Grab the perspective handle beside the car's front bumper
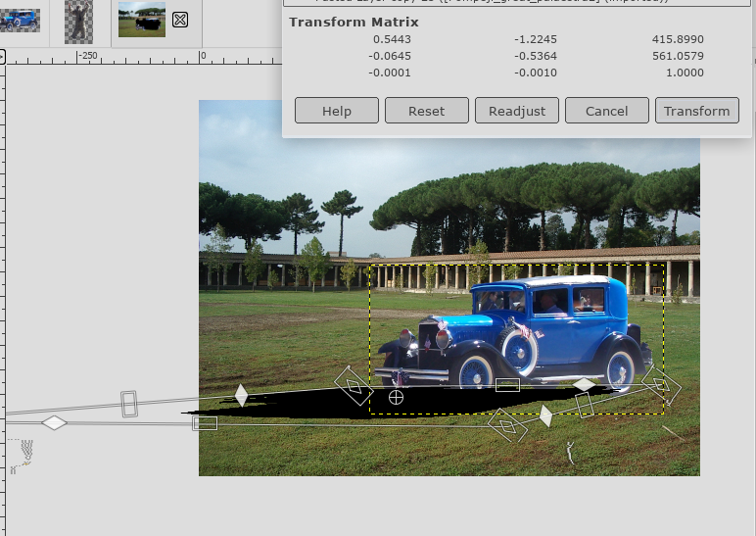The height and width of the screenshot is (536, 756). [354, 385]
